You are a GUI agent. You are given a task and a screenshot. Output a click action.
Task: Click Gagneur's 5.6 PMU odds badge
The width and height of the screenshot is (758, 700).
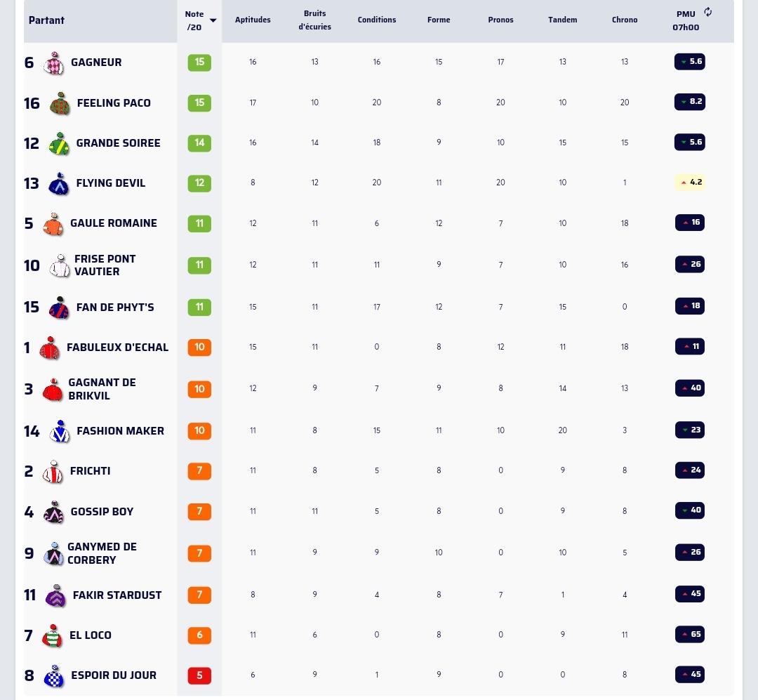(690, 62)
